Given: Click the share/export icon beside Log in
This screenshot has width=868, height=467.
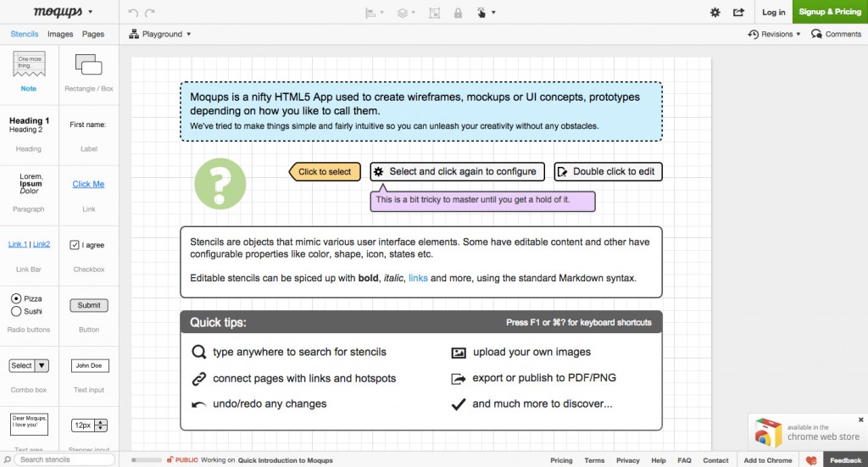Looking at the screenshot, I should pos(738,13).
